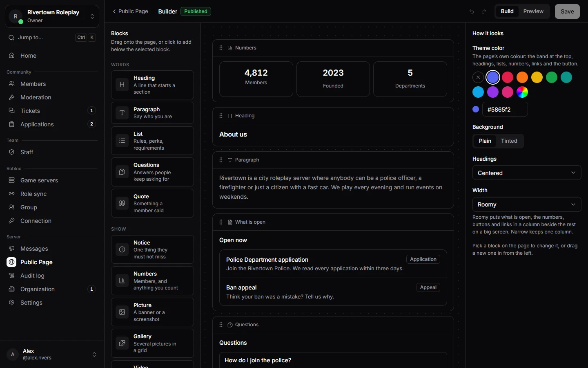
Task: Open Applications in the sidebar
Action: pos(52,124)
